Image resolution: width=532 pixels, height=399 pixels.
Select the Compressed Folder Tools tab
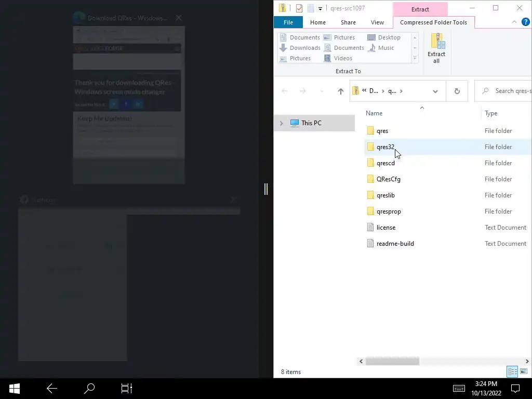pos(433,22)
